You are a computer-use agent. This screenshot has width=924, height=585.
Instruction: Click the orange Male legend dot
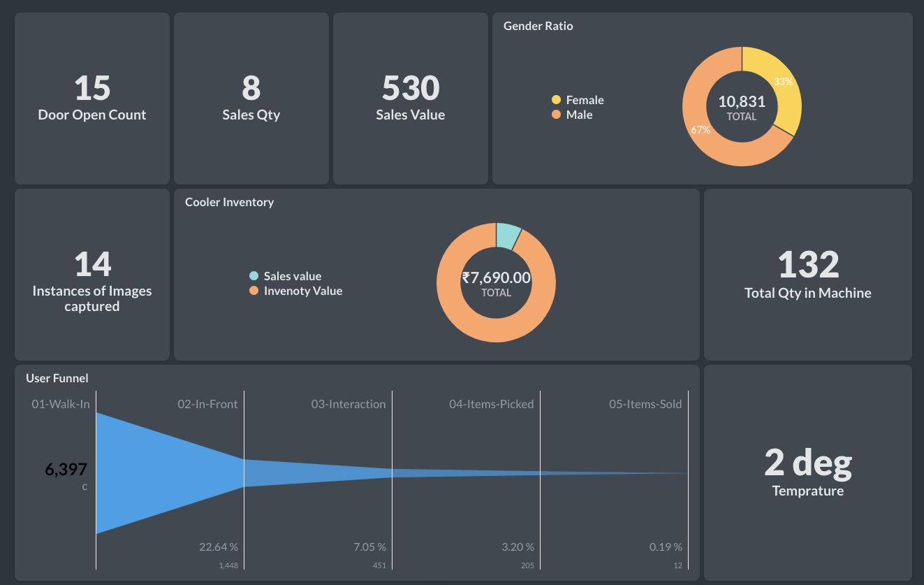click(556, 115)
